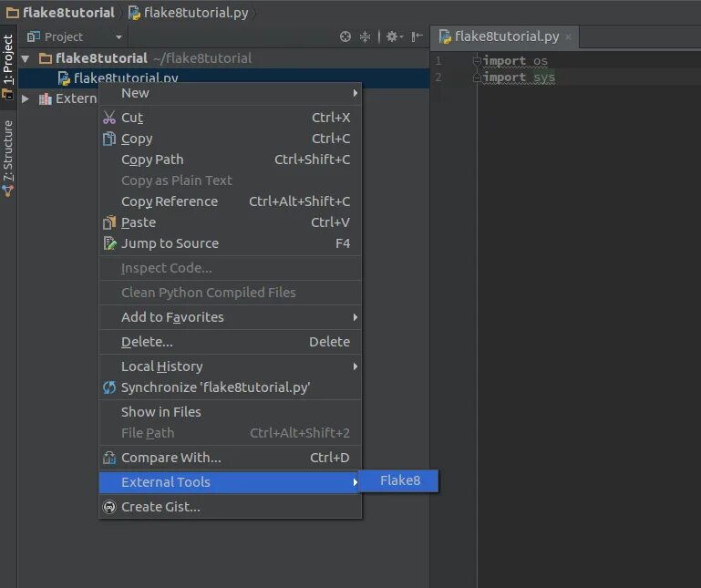Click the scroll from source crosshair icon
Viewport: 701px width, 588px height.
click(x=345, y=36)
